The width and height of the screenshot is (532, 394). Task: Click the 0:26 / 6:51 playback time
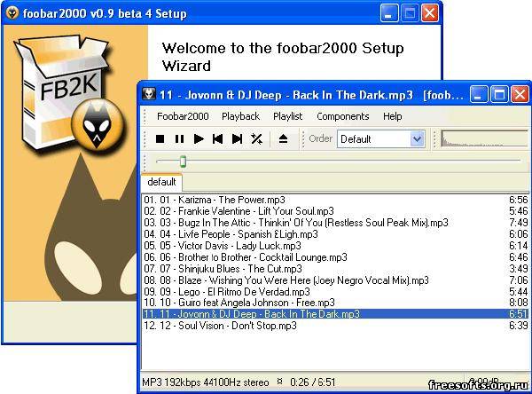coord(312,382)
